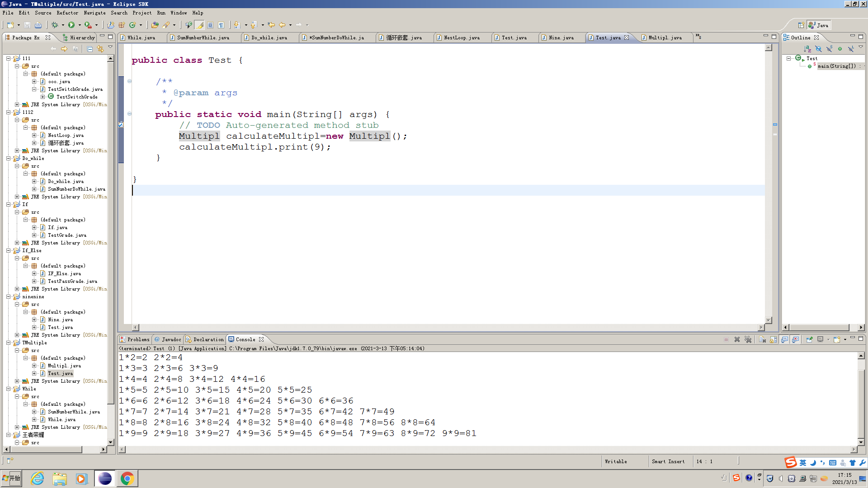Open the Problems view tab
This screenshot has height=488, width=868.
(138, 339)
